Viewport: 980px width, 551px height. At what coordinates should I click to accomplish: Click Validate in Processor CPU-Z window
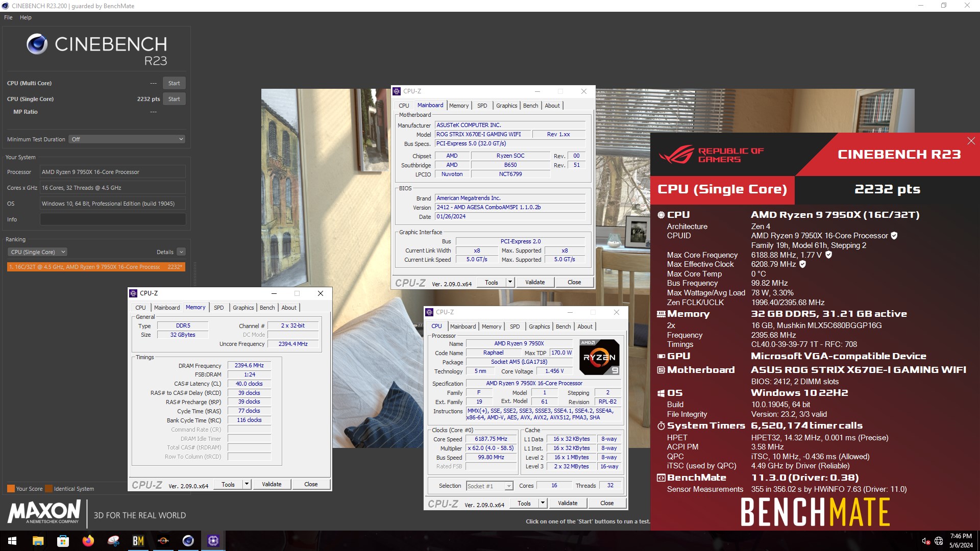(x=568, y=503)
